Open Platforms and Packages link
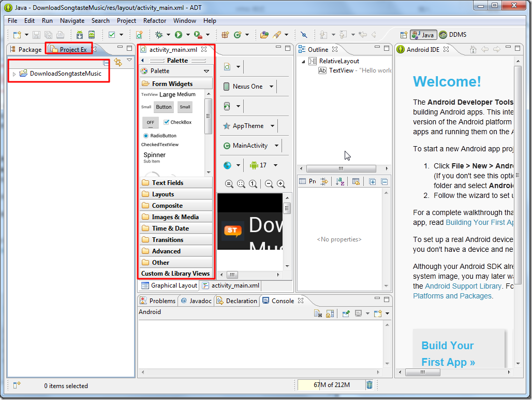 [452, 296]
